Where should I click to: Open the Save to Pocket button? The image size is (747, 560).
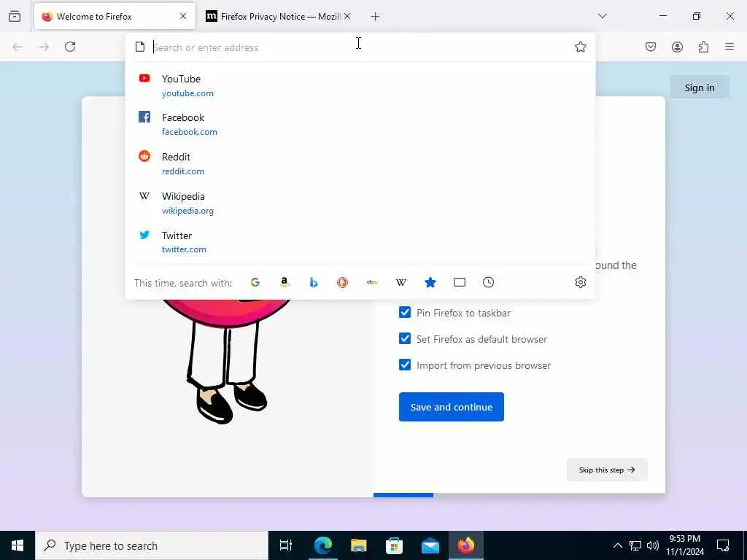point(651,47)
